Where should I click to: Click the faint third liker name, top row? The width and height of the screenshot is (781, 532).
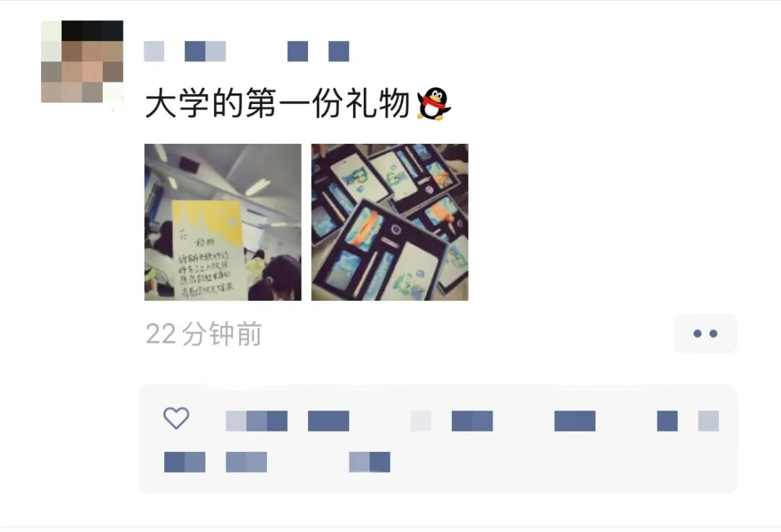(421, 421)
